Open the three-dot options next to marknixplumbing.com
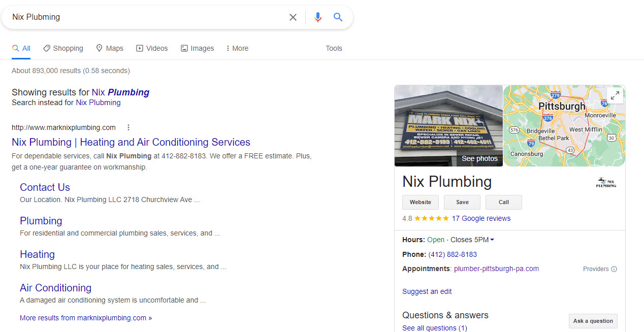The height and width of the screenshot is (332, 644). coord(128,127)
